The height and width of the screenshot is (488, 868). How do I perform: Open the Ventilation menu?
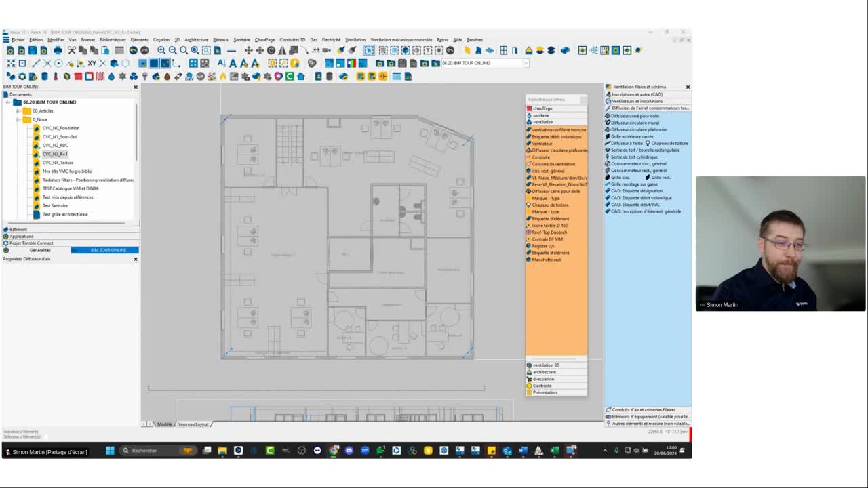(x=355, y=39)
